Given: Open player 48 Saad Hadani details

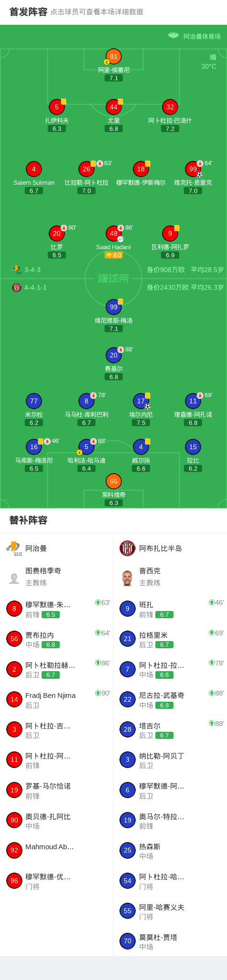Looking at the screenshot, I should tap(113, 233).
